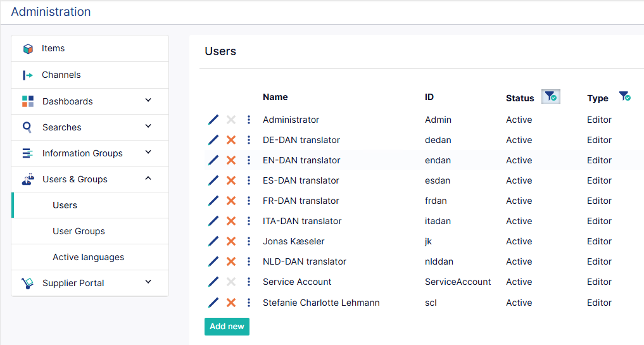Open more options for NLD-DAN translator

(248, 261)
